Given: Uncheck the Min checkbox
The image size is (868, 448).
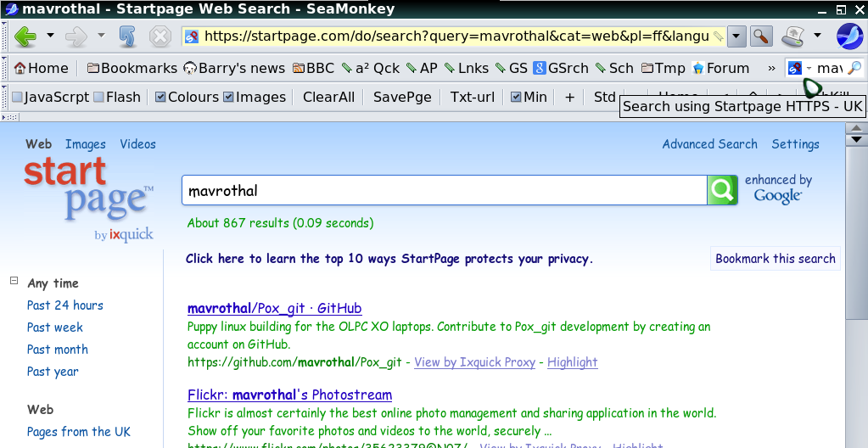Looking at the screenshot, I should pyautogui.click(x=516, y=97).
